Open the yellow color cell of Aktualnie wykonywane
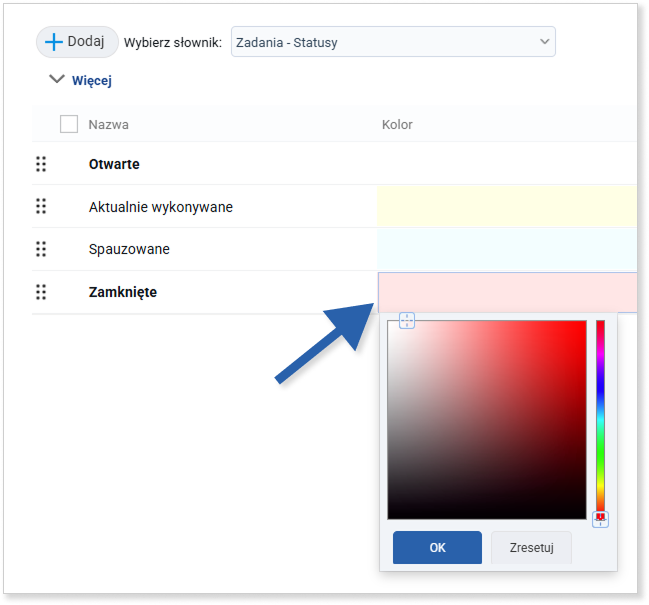 coord(507,206)
